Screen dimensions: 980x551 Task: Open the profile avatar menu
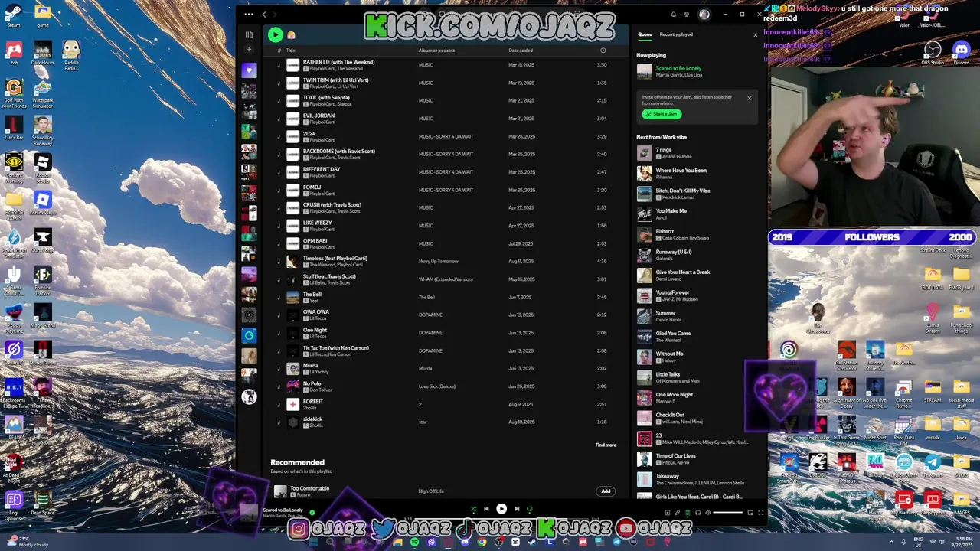pyautogui.click(x=704, y=14)
